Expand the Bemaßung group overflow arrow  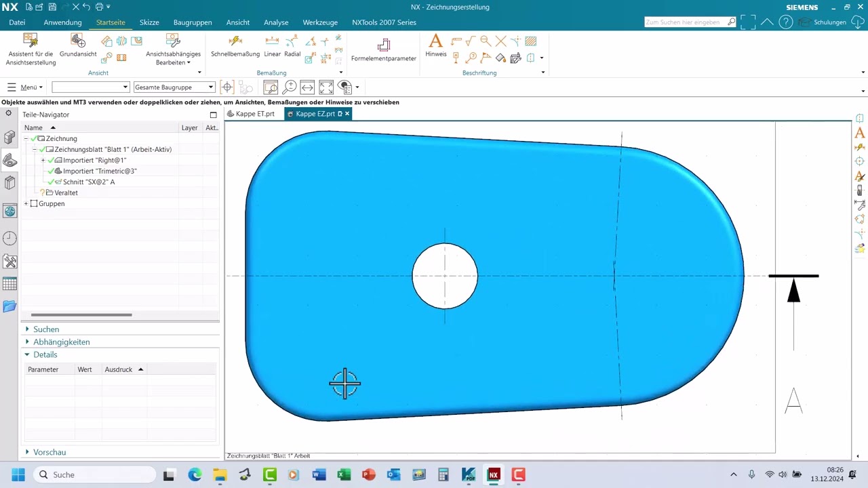[x=341, y=73]
